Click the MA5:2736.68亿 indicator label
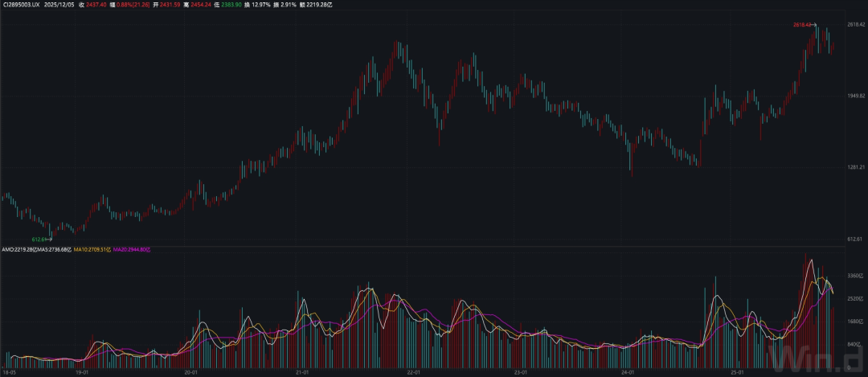The height and width of the screenshot is (377, 868). click(55, 250)
